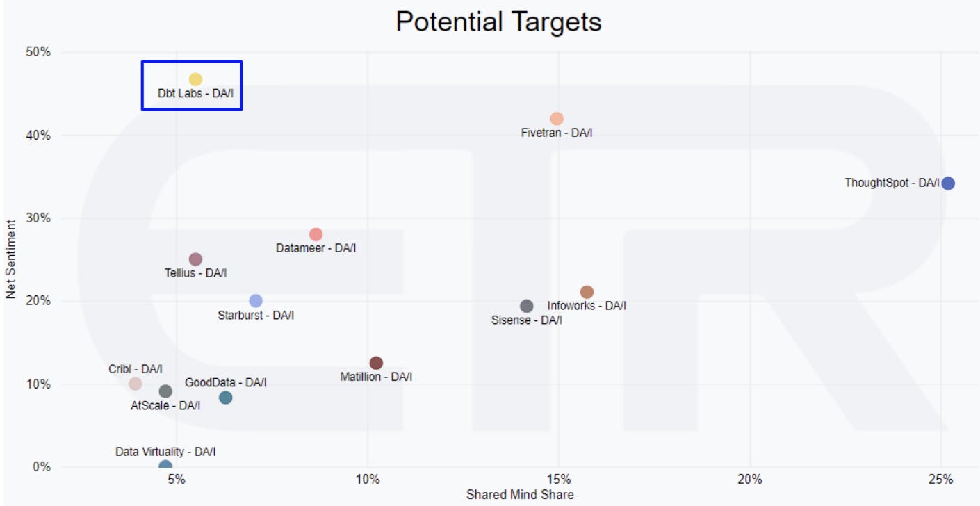980x506 pixels.
Task: Click the Potential Targets chart title
Action: tap(498, 22)
